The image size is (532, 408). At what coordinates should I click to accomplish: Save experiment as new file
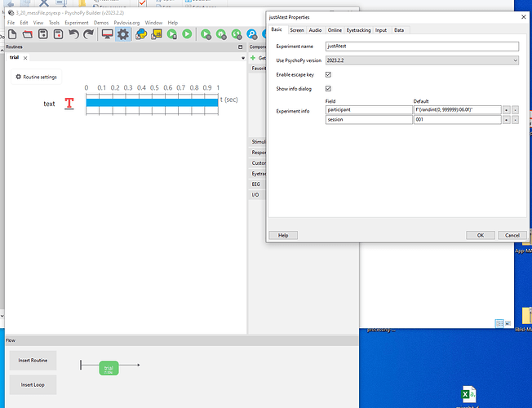tap(59, 34)
